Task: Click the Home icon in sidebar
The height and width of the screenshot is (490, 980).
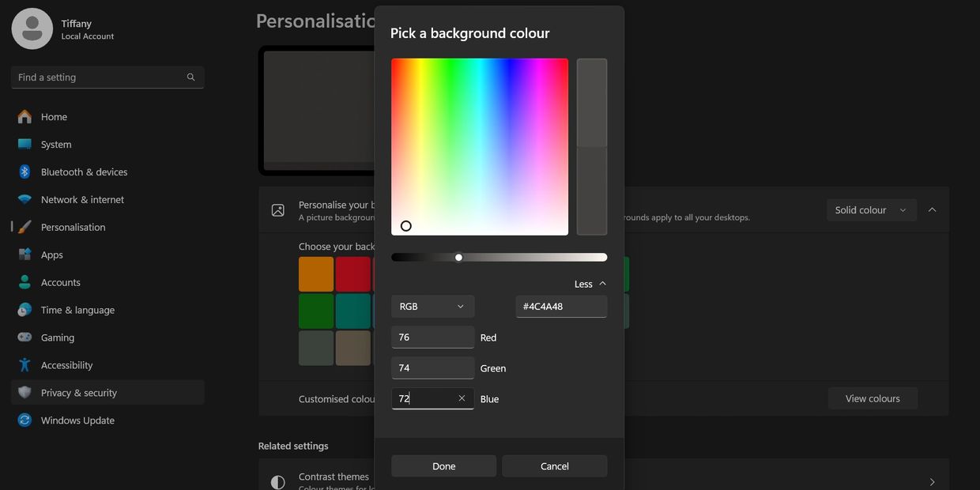Action: [24, 117]
